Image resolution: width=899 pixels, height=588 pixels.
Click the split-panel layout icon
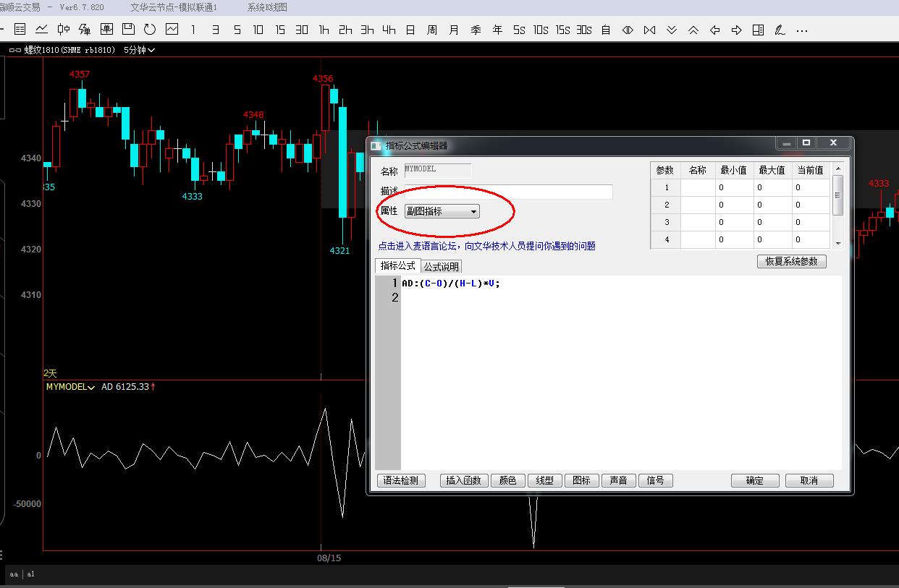[758, 30]
